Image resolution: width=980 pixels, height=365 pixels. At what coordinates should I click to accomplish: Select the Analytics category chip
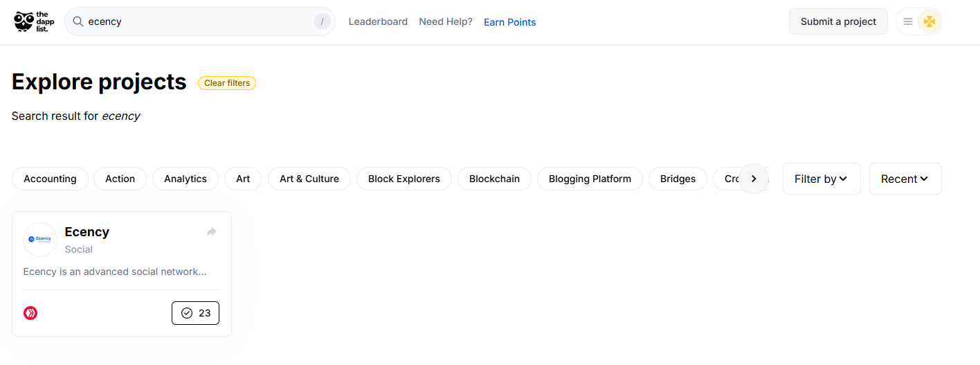point(185,179)
